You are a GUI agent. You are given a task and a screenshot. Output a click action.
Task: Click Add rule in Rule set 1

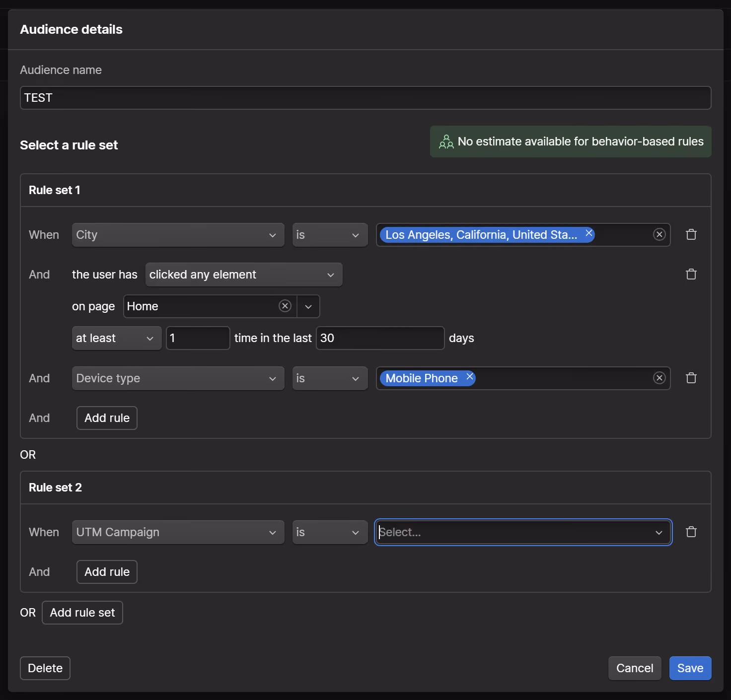tap(107, 418)
